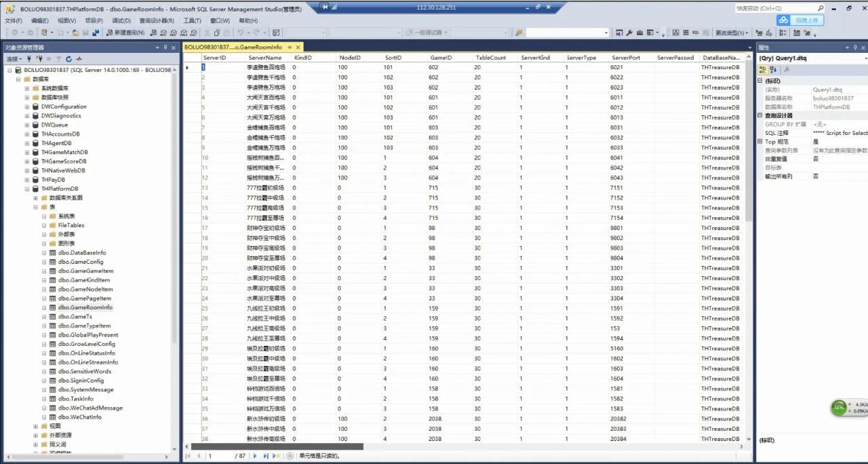Collapse the THPlatformDB database node
This screenshot has height=464, width=868.
tap(27, 189)
